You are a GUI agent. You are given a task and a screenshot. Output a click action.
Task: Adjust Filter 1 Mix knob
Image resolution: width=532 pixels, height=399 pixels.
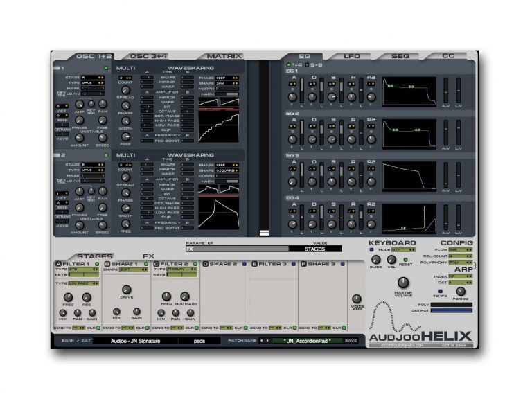click(63, 312)
